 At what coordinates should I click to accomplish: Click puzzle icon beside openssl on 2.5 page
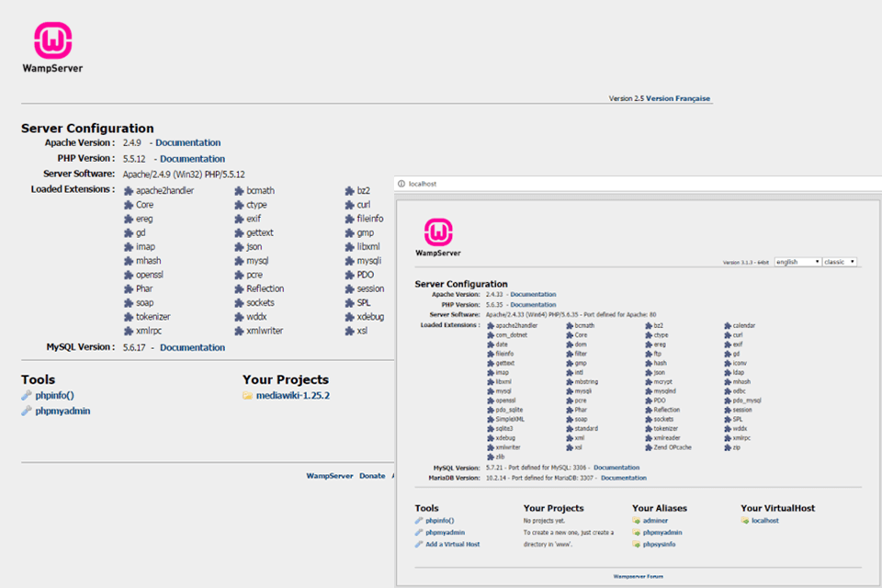click(129, 275)
